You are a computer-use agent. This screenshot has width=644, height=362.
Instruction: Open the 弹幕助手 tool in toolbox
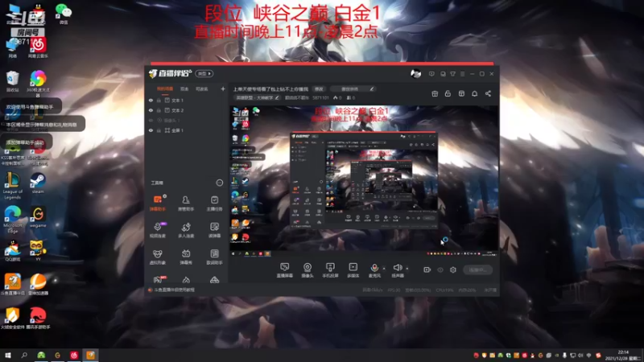tap(157, 203)
